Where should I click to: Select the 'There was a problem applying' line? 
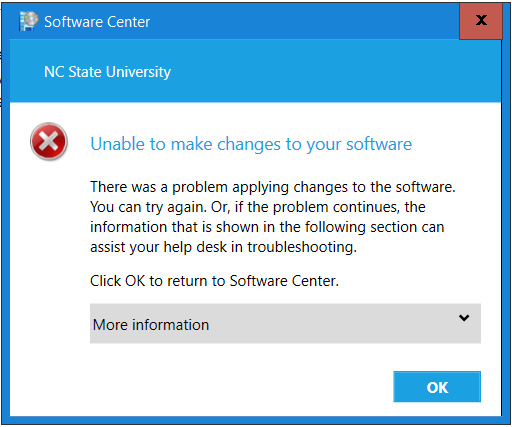click(x=273, y=187)
